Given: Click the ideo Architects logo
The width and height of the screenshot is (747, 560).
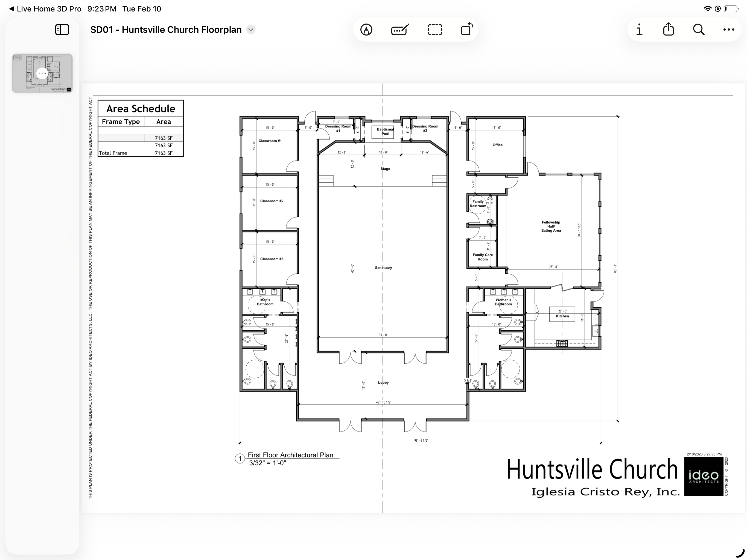Looking at the screenshot, I should coord(704,476).
